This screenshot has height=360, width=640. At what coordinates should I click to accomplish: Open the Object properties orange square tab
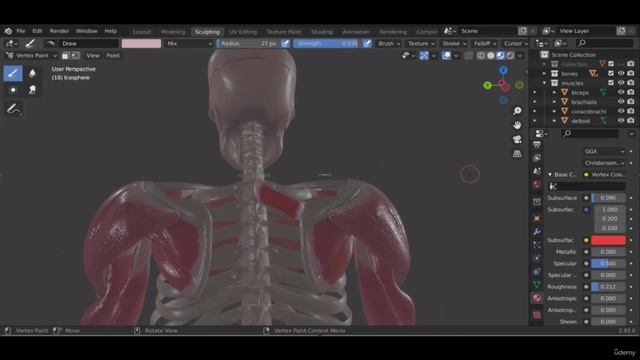point(537,219)
